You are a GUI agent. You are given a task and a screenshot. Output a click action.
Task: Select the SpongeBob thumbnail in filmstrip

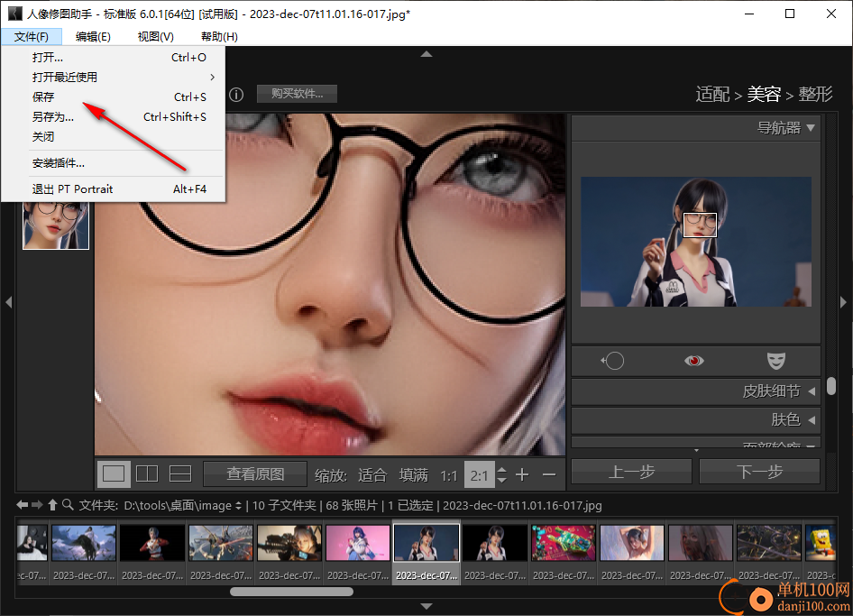(x=821, y=543)
